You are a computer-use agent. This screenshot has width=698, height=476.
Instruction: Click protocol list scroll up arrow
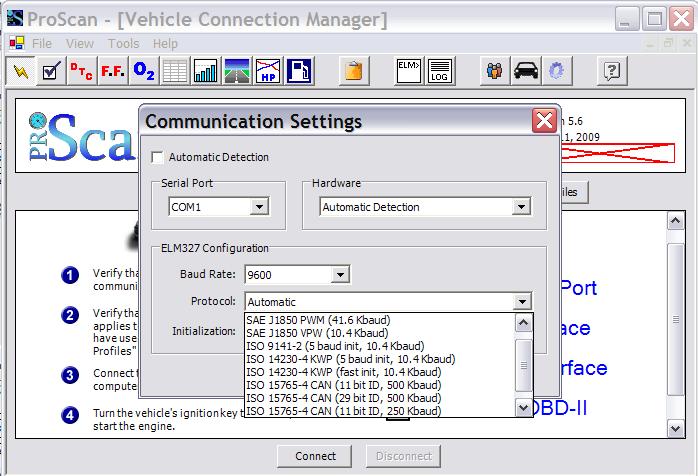(524, 322)
